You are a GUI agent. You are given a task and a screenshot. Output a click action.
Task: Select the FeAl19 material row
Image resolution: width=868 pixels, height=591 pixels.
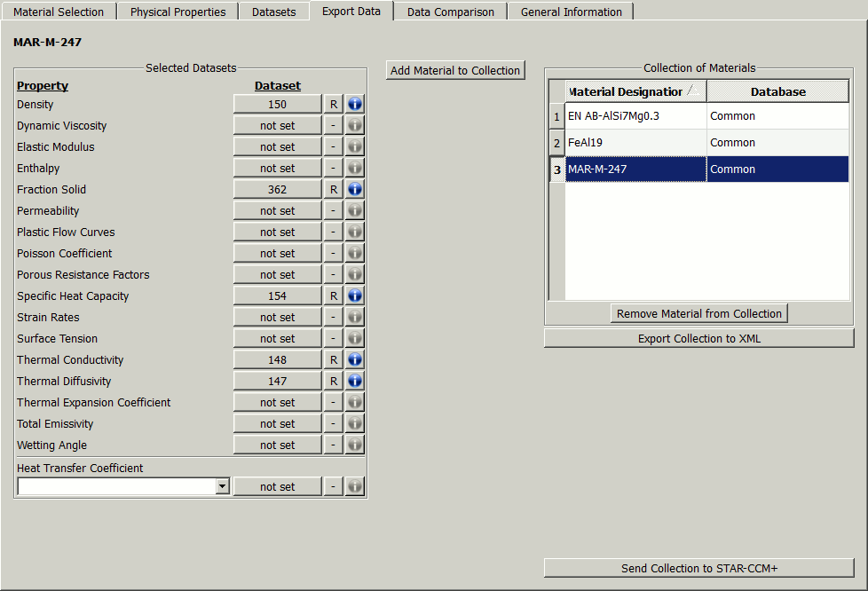(635, 142)
